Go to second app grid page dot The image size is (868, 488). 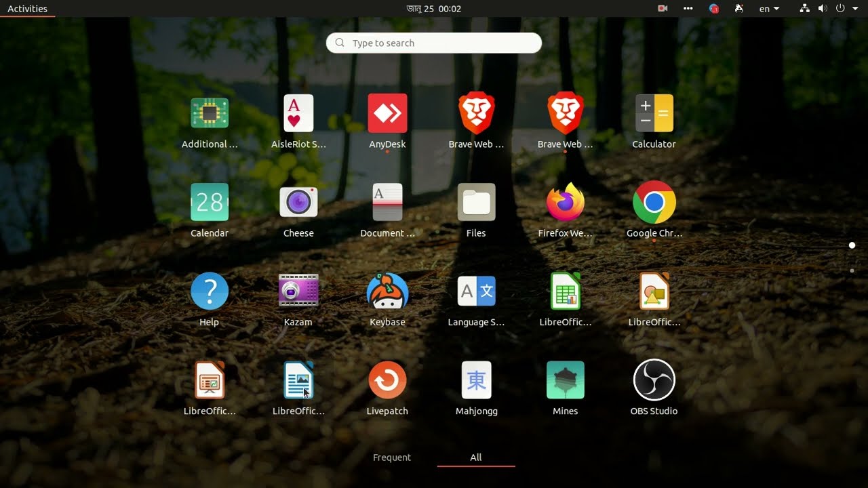pyautogui.click(x=852, y=270)
